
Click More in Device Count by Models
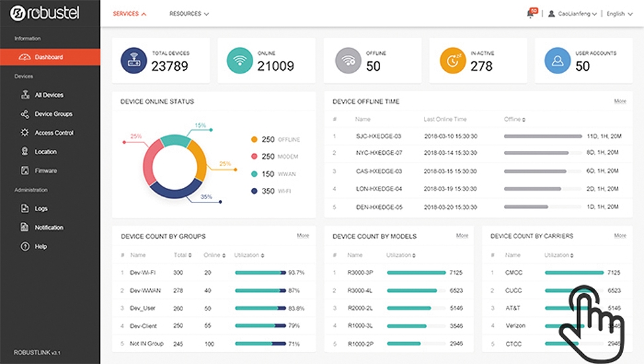pyautogui.click(x=462, y=236)
